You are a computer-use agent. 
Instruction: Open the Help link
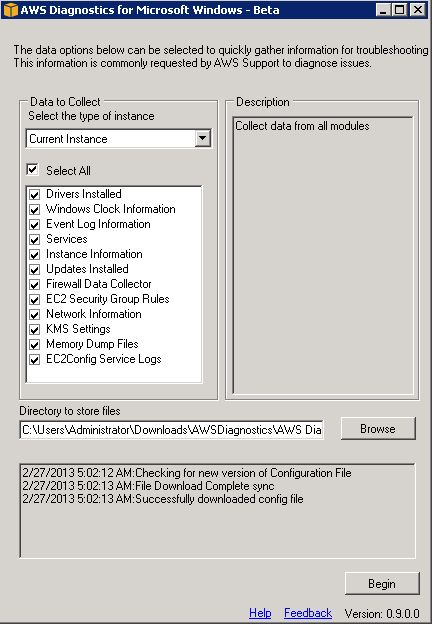click(260, 613)
